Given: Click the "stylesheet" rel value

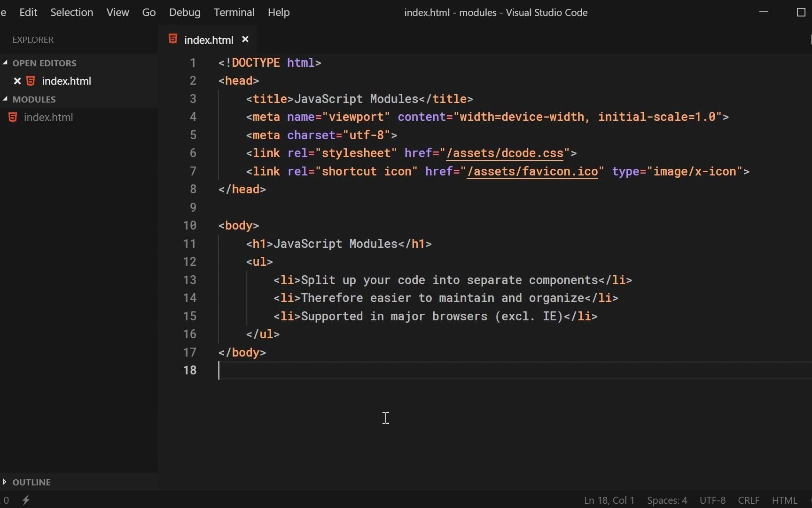Looking at the screenshot, I should [x=356, y=153].
